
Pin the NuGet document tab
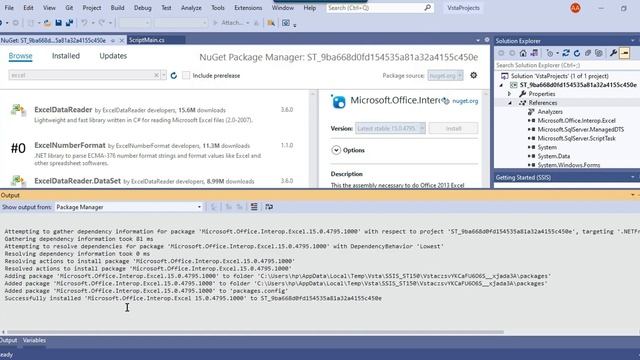pyautogui.click(x=113, y=40)
